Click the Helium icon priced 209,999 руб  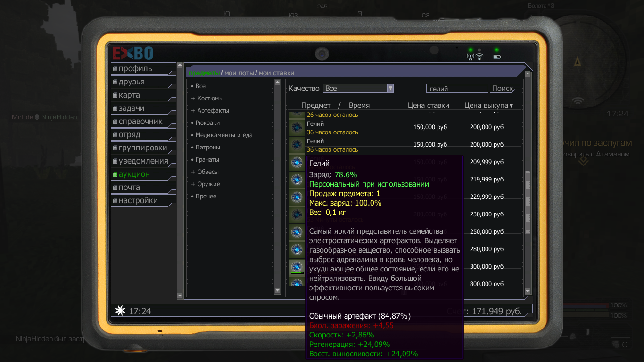click(x=297, y=162)
